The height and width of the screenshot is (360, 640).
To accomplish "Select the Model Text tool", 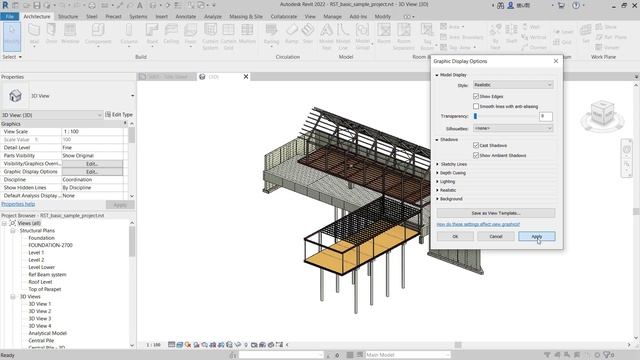I will click(326, 36).
